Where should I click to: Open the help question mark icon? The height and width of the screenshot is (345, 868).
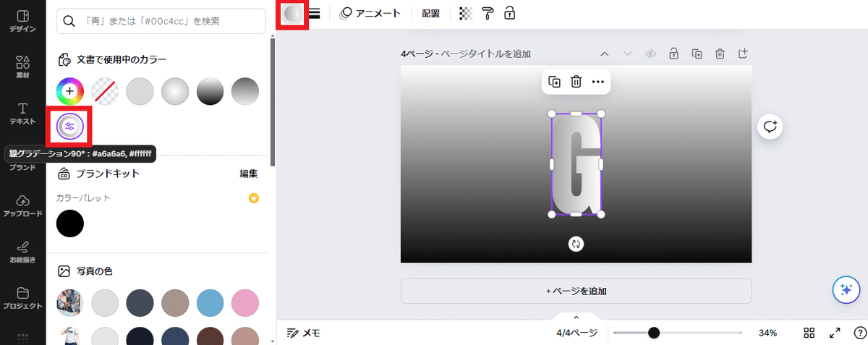[859, 333]
